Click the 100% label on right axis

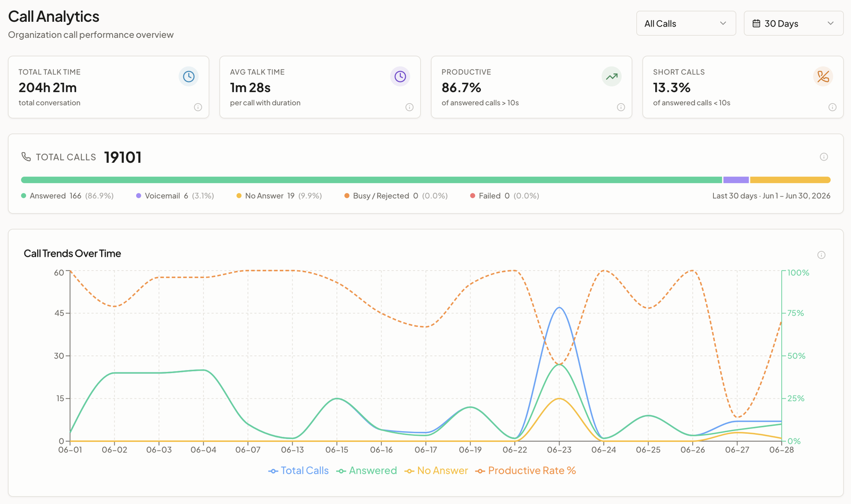[x=798, y=273]
